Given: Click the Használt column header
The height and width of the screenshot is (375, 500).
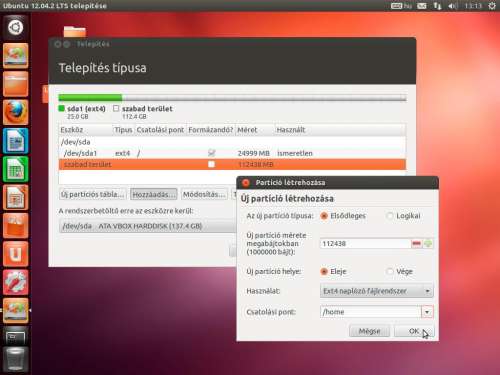Looking at the screenshot, I should tap(340, 130).
